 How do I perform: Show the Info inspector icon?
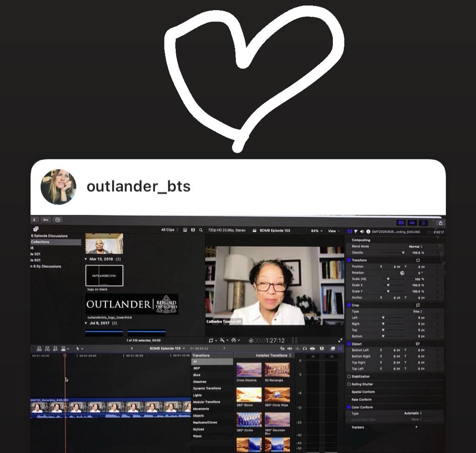click(x=368, y=231)
